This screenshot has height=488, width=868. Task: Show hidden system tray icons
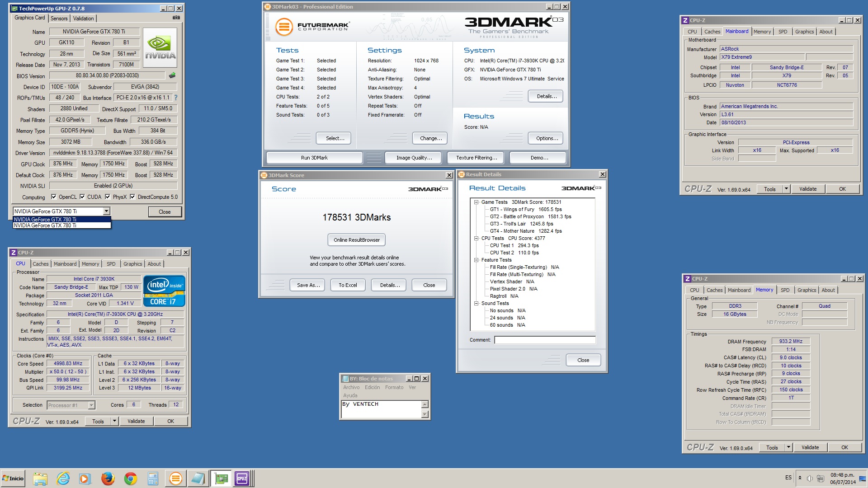click(800, 478)
